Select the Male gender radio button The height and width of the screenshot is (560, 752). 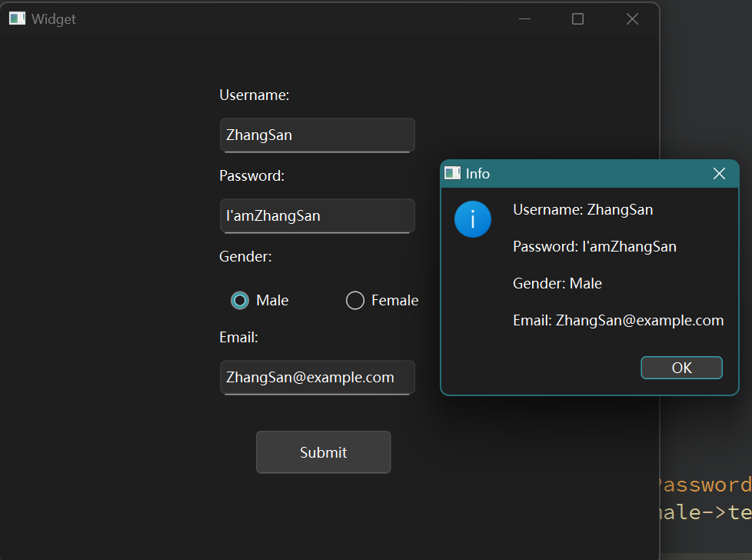point(240,301)
